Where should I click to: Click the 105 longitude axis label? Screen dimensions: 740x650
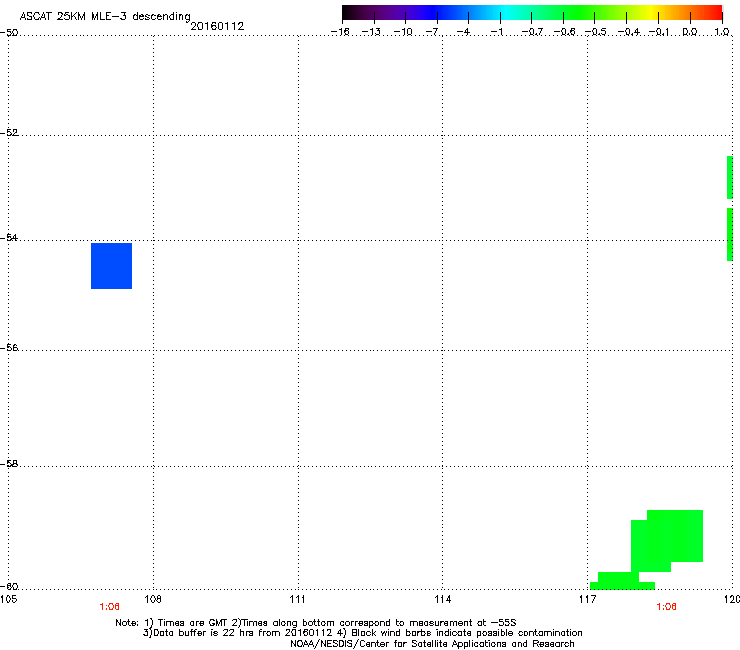tap(8, 599)
